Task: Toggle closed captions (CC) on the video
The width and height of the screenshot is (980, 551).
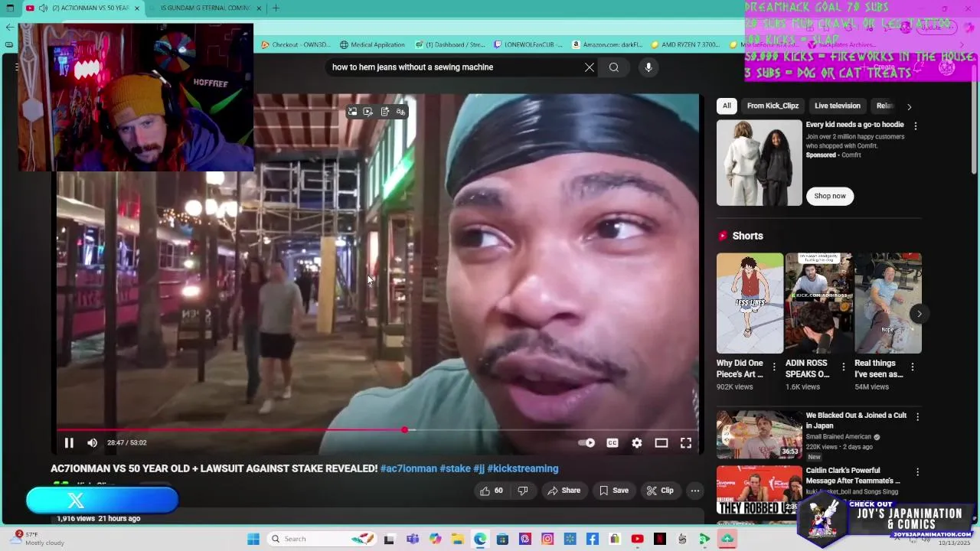Action: [x=612, y=442]
